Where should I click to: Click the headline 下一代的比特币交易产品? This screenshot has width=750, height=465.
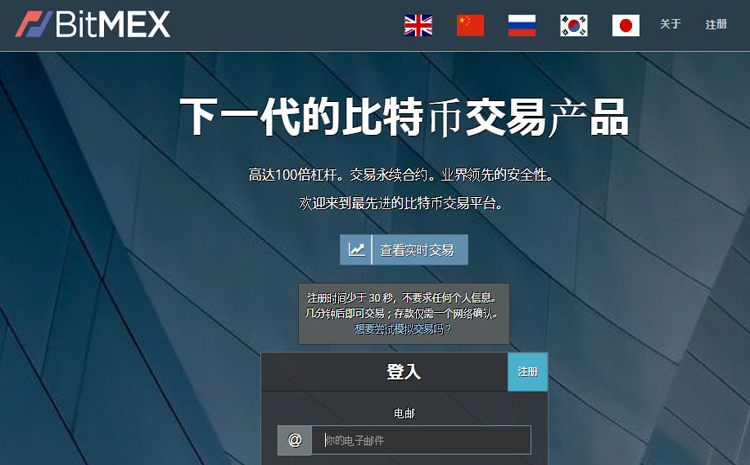click(404, 117)
